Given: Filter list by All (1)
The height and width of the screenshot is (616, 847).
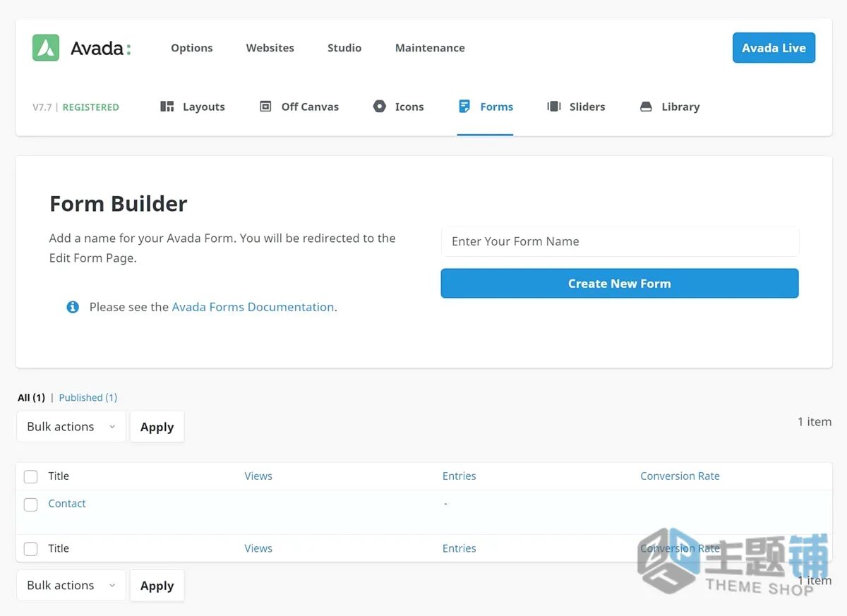Looking at the screenshot, I should [31, 397].
